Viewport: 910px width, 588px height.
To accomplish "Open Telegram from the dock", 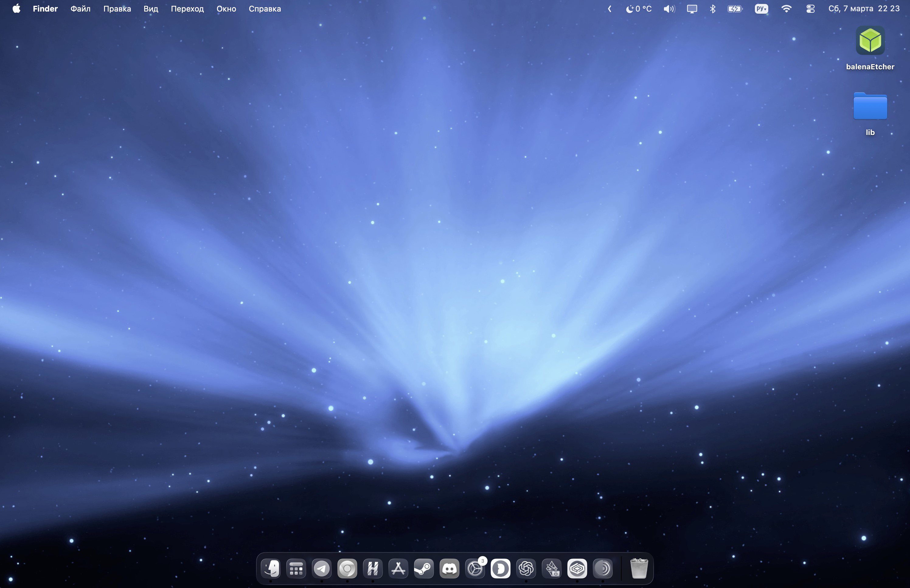I will (321, 569).
